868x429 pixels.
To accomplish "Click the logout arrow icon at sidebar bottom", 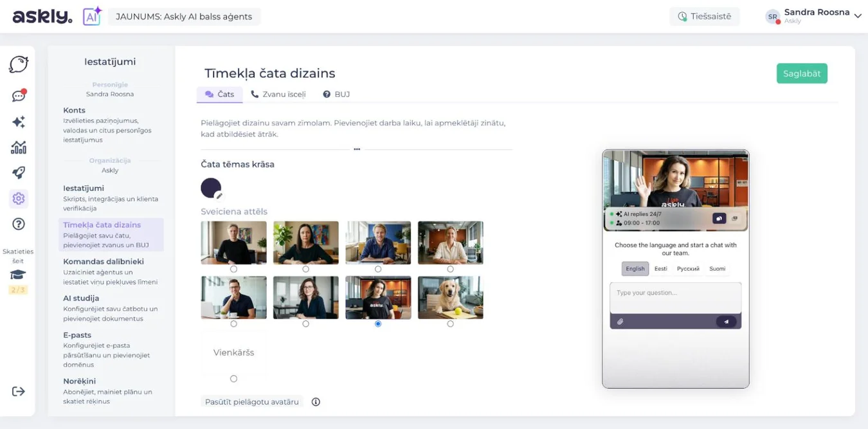I will [x=18, y=391].
